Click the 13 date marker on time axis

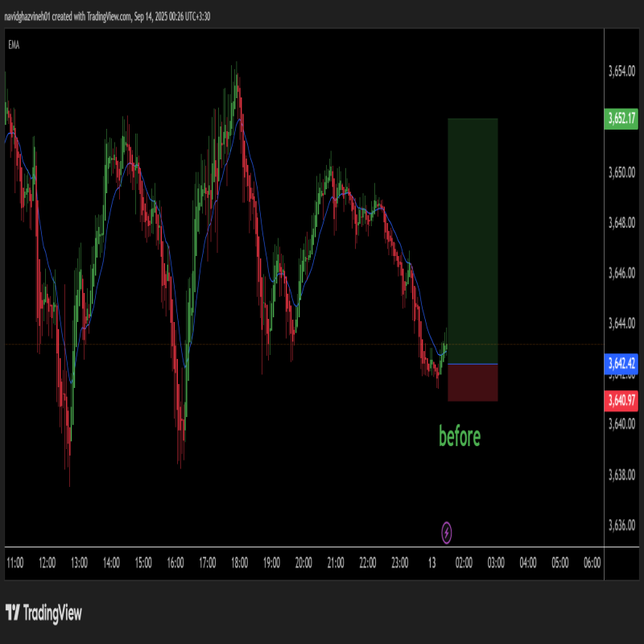click(432, 563)
